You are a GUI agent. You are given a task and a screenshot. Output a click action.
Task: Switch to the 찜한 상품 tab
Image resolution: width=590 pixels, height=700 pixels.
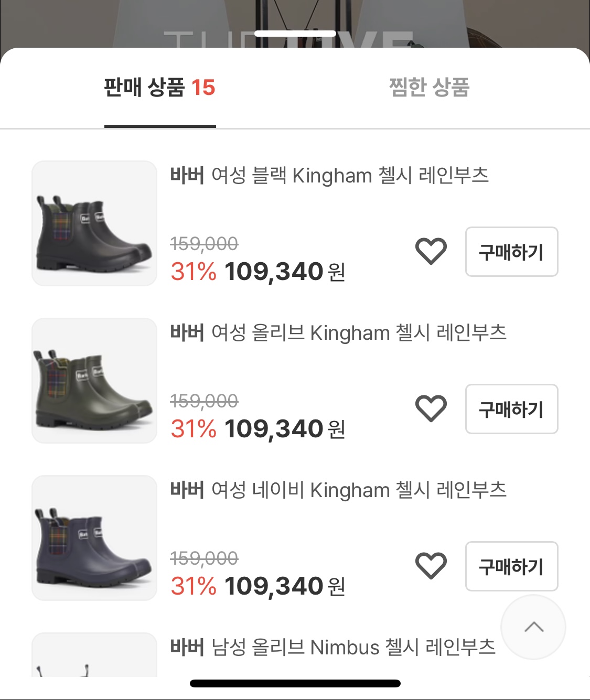429,87
